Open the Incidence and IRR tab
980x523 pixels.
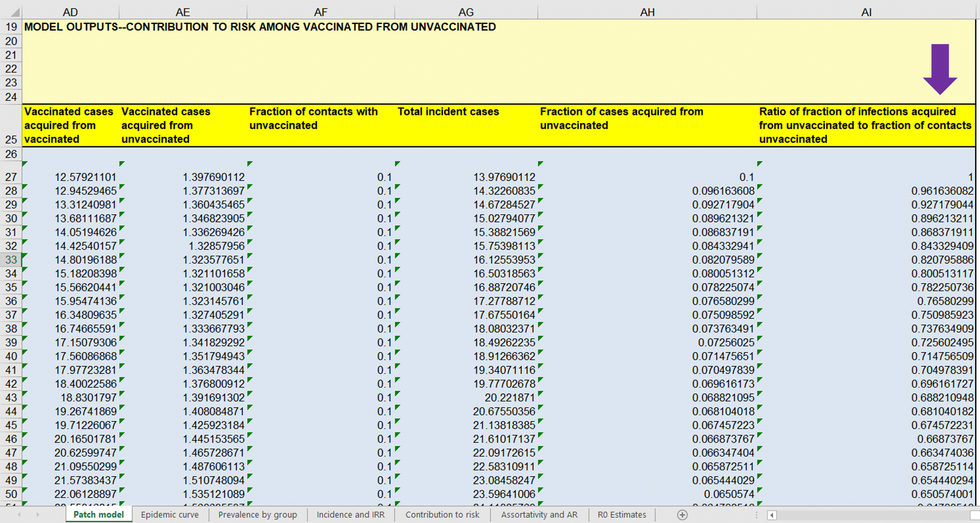pyautogui.click(x=350, y=515)
